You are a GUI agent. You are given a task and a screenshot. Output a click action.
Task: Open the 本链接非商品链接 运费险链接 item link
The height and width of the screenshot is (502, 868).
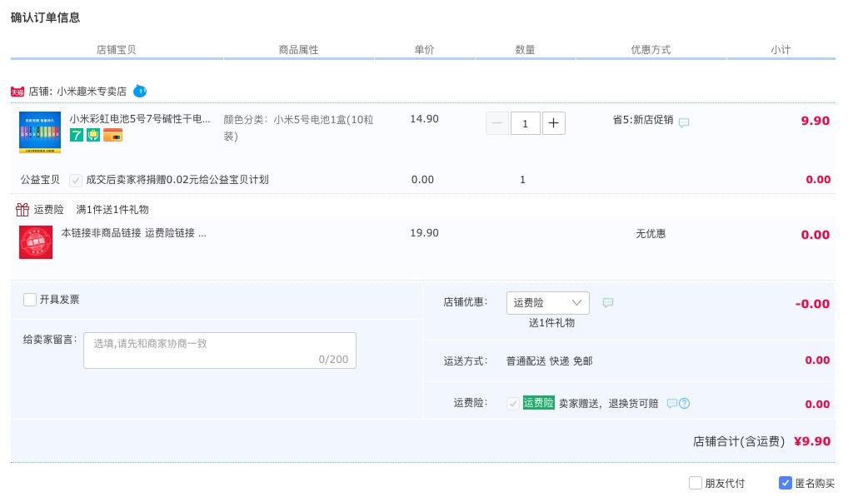tap(133, 233)
